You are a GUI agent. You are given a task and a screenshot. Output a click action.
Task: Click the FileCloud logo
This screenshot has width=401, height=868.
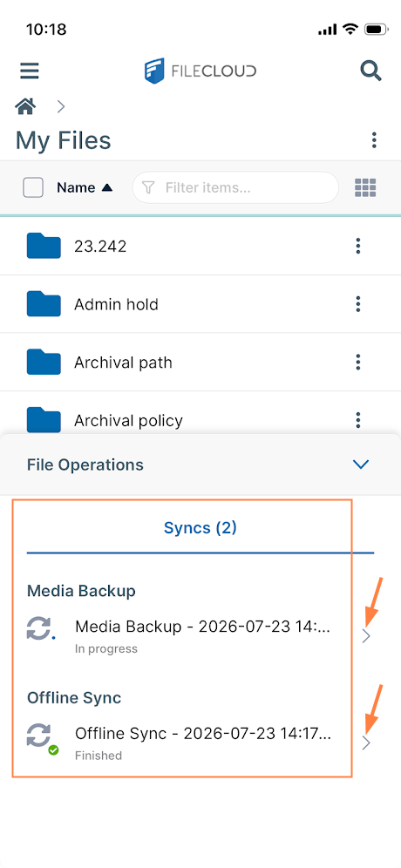coord(200,71)
